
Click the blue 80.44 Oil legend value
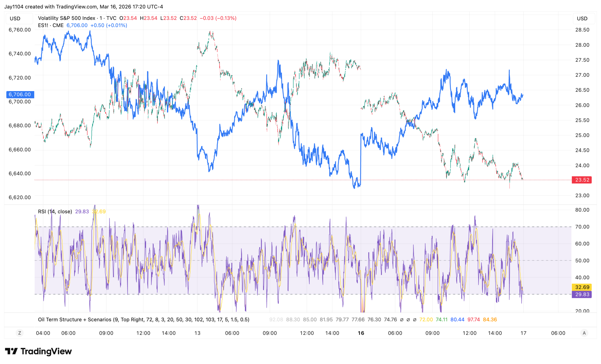click(x=457, y=320)
